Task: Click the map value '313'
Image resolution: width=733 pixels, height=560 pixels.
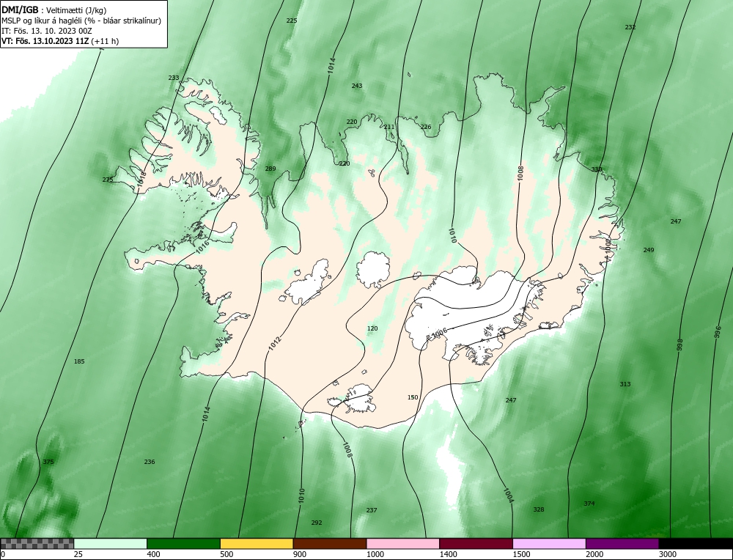Action: coord(625,384)
